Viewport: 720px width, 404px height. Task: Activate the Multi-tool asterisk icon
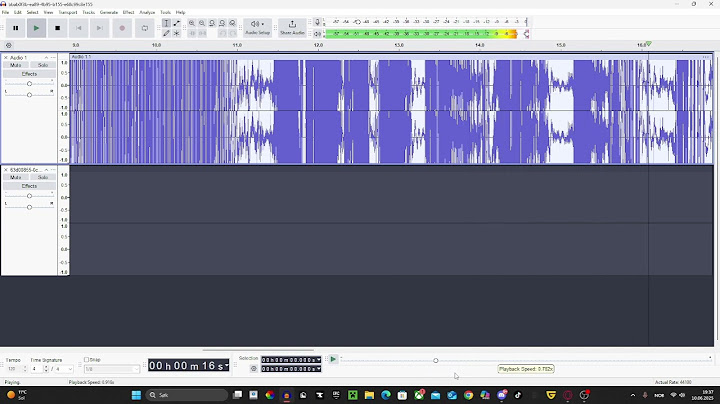click(177, 33)
